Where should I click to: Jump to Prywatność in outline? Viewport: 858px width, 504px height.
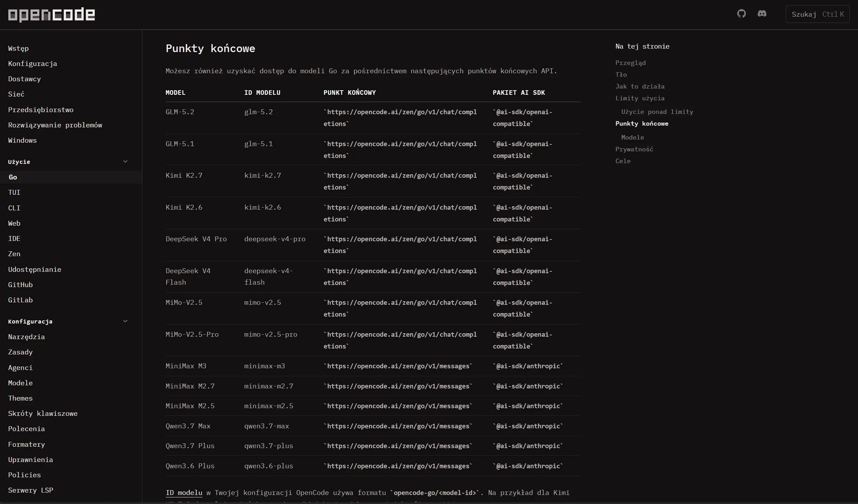634,149
